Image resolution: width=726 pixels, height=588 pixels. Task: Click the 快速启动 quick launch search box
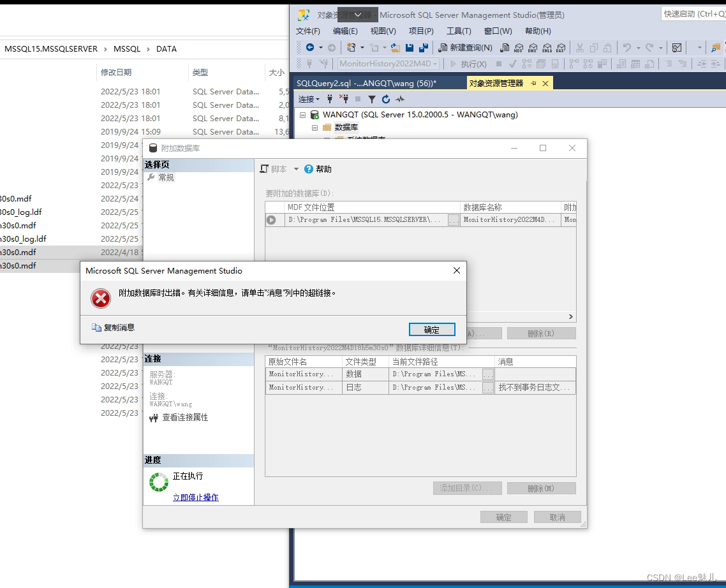click(693, 14)
